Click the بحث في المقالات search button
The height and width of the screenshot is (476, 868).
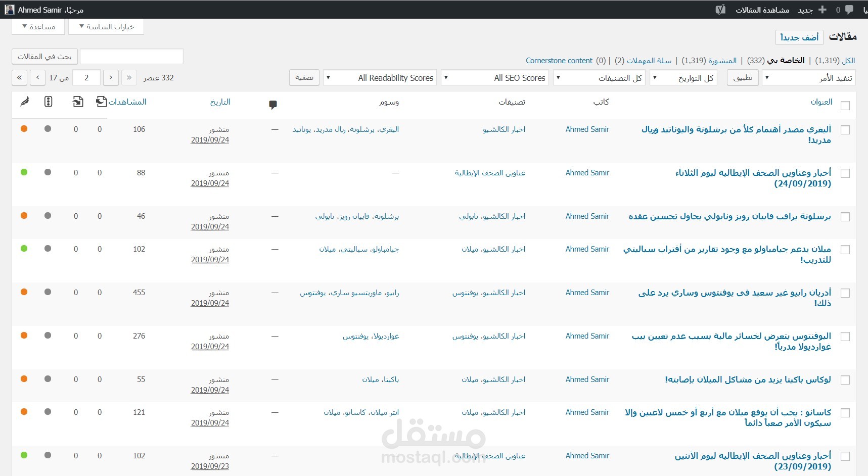click(x=44, y=56)
